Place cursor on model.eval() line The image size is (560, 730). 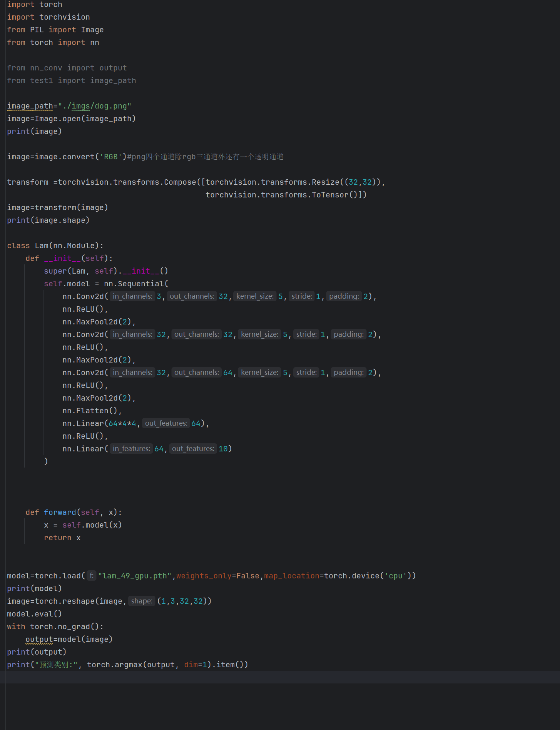click(x=34, y=614)
